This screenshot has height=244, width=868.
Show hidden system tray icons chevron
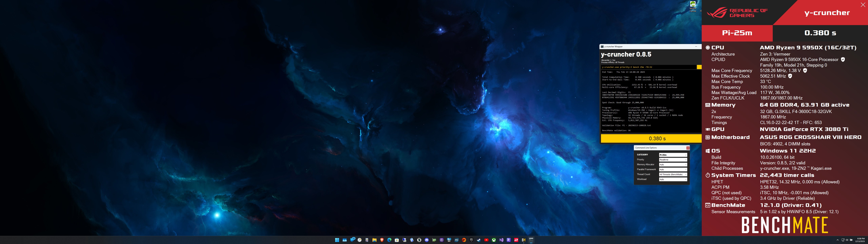tap(837, 240)
